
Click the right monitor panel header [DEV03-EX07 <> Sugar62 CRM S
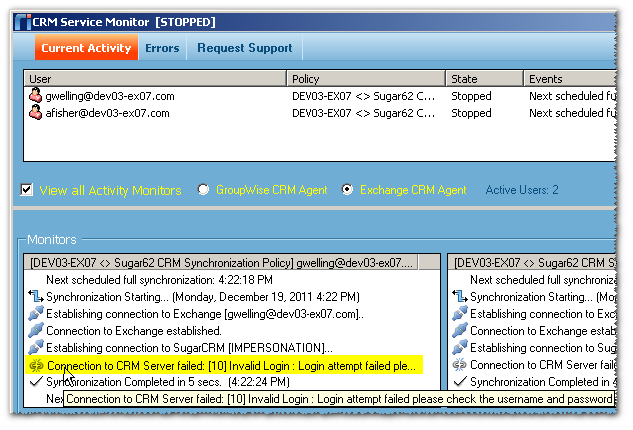[x=533, y=263]
